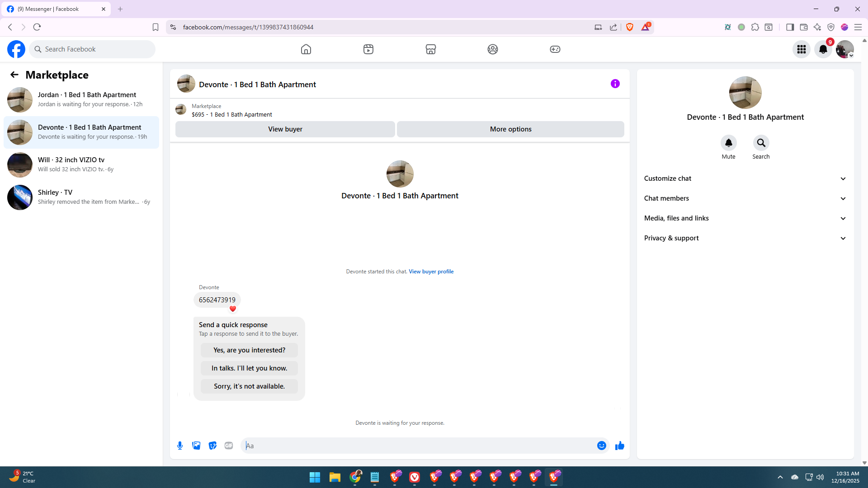
Task: Choose a GIF from the GIF icon
Action: pos(229,446)
